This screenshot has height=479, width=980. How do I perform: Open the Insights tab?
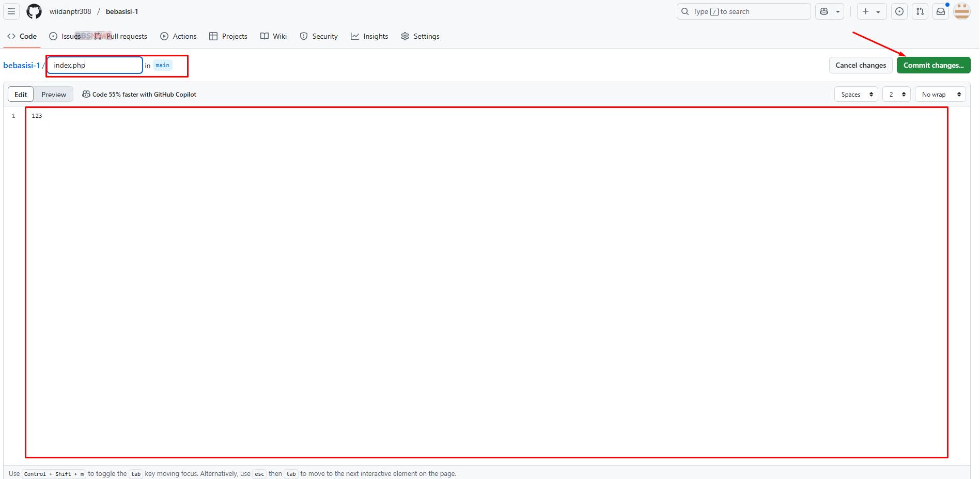[369, 36]
